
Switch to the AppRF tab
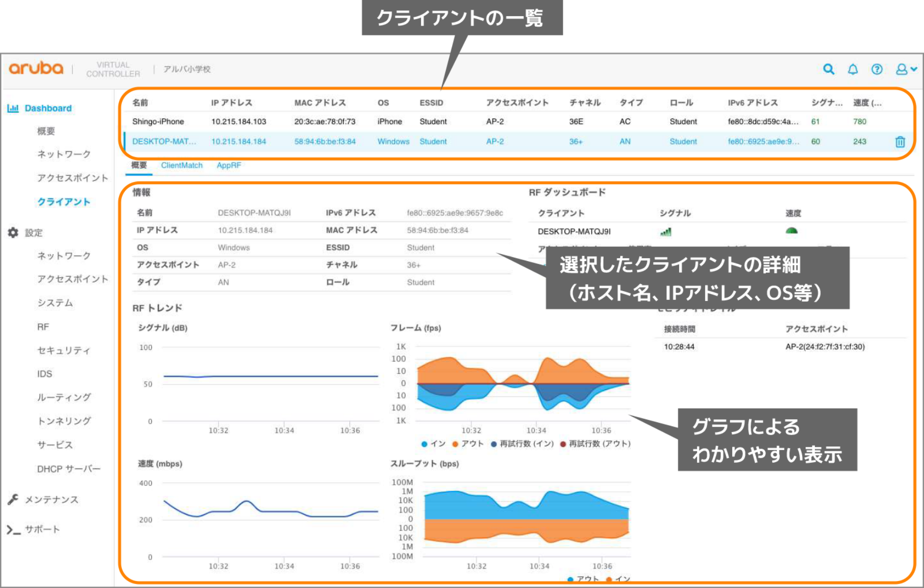tap(229, 165)
